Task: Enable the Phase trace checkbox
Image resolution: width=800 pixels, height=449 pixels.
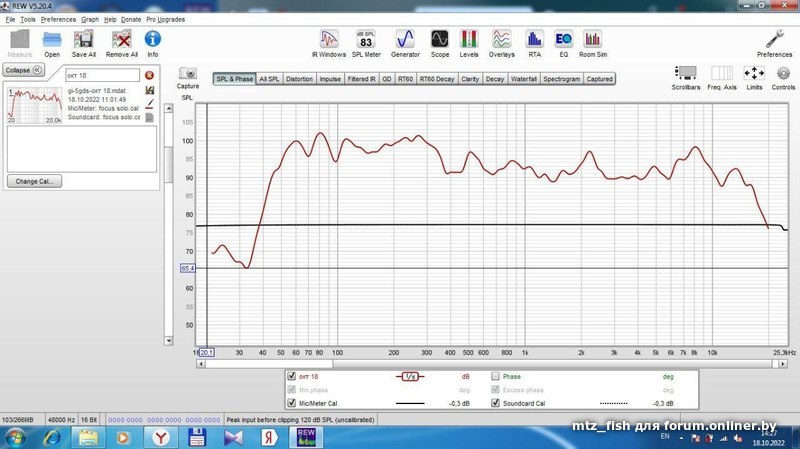Action: click(x=495, y=376)
